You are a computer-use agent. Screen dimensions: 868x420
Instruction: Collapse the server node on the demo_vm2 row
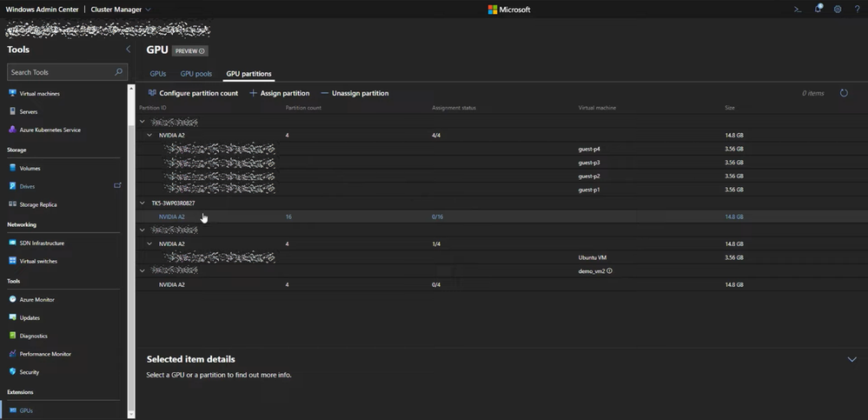pyautogui.click(x=142, y=271)
